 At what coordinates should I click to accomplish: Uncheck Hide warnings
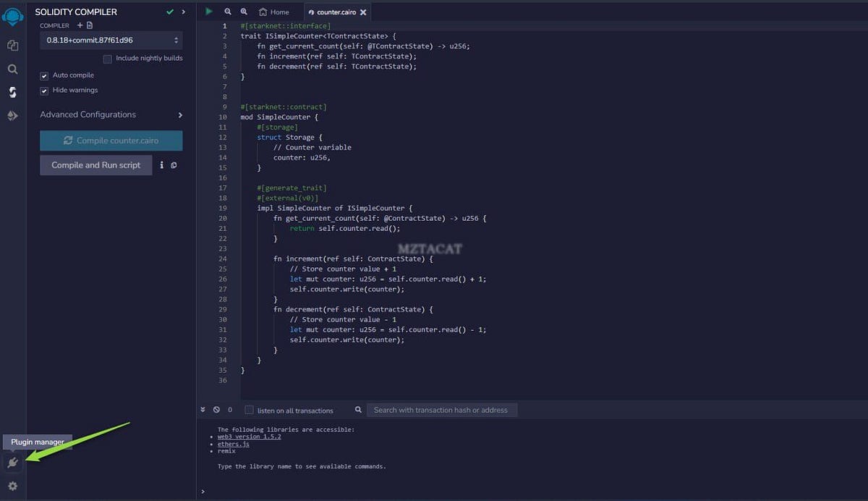coord(44,90)
